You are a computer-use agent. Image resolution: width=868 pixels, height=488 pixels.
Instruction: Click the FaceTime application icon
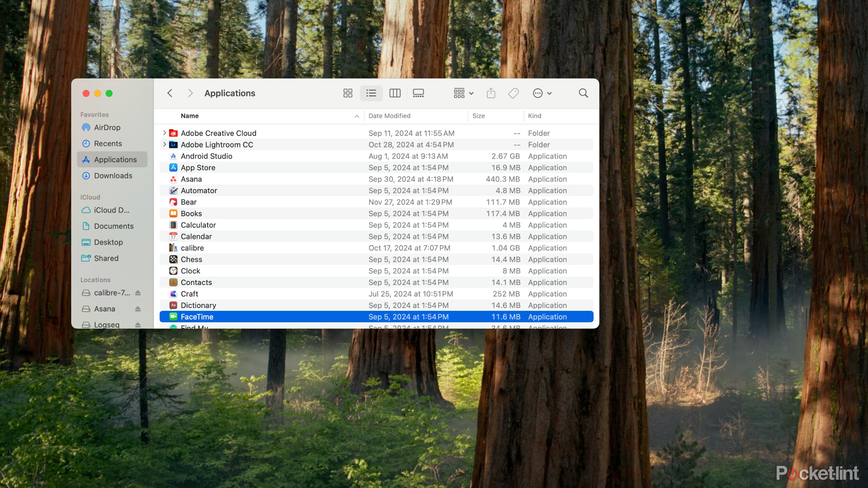coord(173,317)
